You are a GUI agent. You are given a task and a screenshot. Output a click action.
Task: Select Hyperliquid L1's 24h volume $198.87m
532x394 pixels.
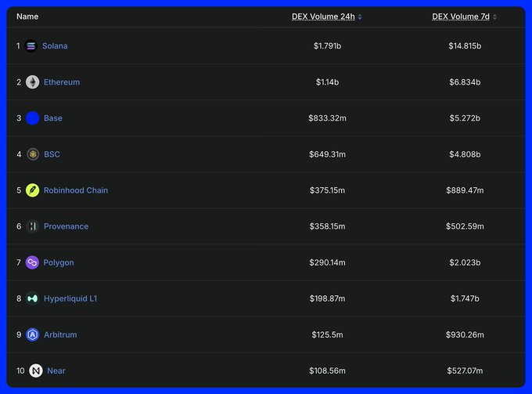pos(327,298)
